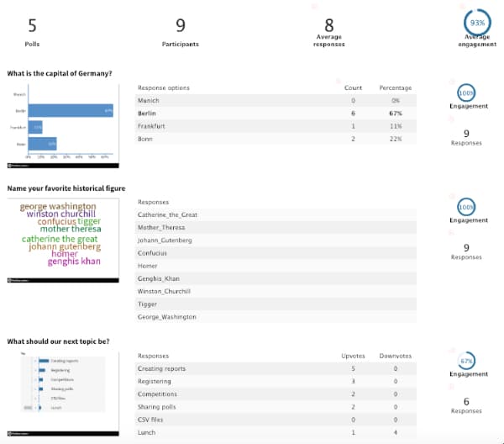This screenshot has height=444, width=504.
Task: Click the 'What should our next topic be?' title
Action: 58,341
